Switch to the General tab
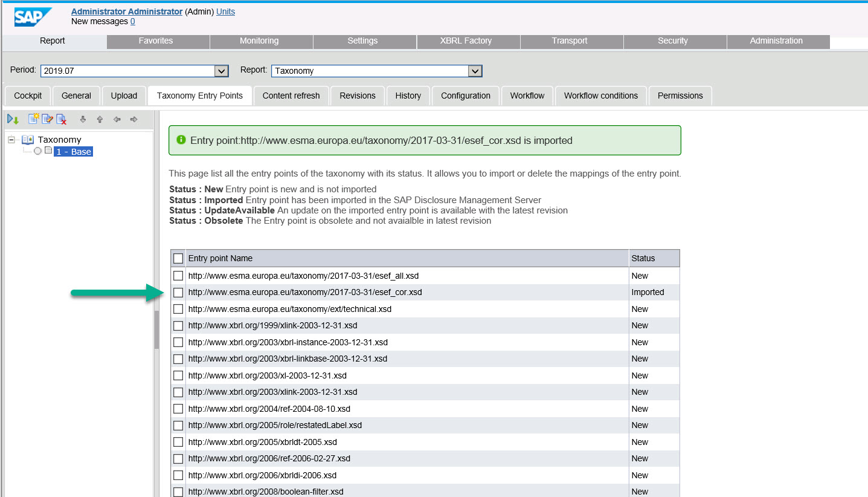The image size is (868, 497). point(76,96)
